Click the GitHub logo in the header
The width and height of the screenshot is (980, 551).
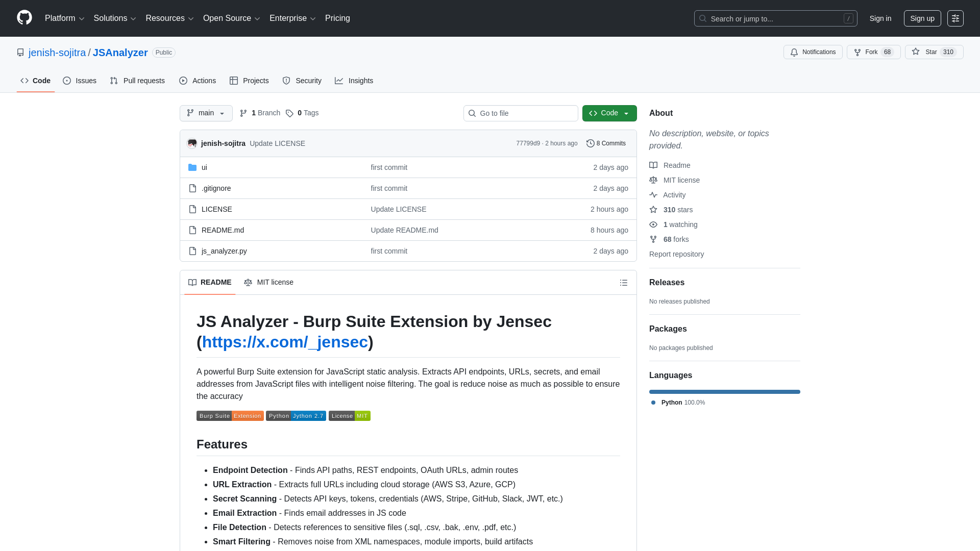point(24,18)
